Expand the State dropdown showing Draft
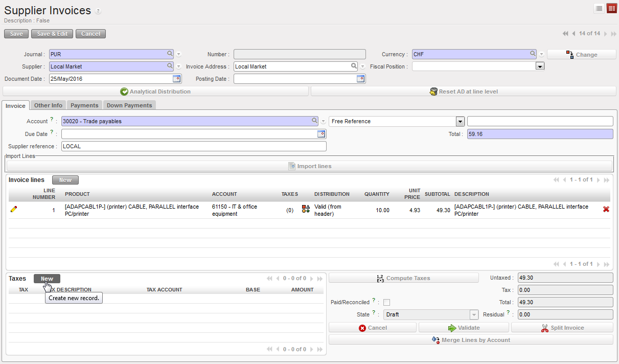The height and width of the screenshot is (364, 619). point(474,314)
